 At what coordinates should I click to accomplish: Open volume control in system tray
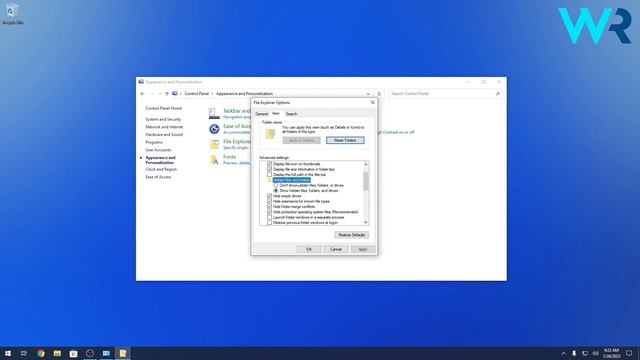click(596, 353)
